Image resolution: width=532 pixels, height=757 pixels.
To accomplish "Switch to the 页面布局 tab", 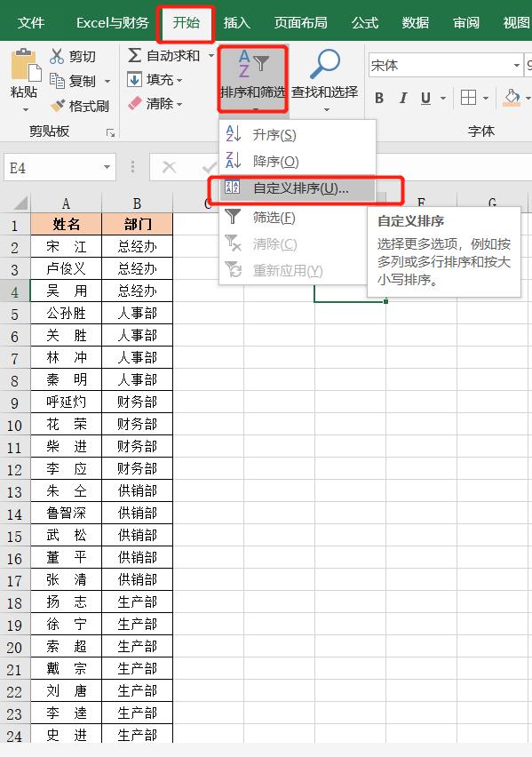I will pos(300,23).
